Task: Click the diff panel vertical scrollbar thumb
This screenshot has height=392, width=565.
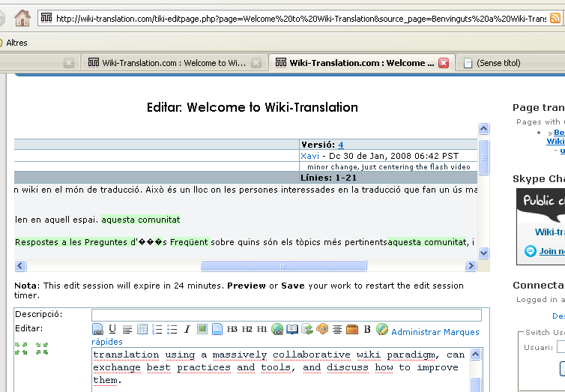Action: [x=483, y=157]
